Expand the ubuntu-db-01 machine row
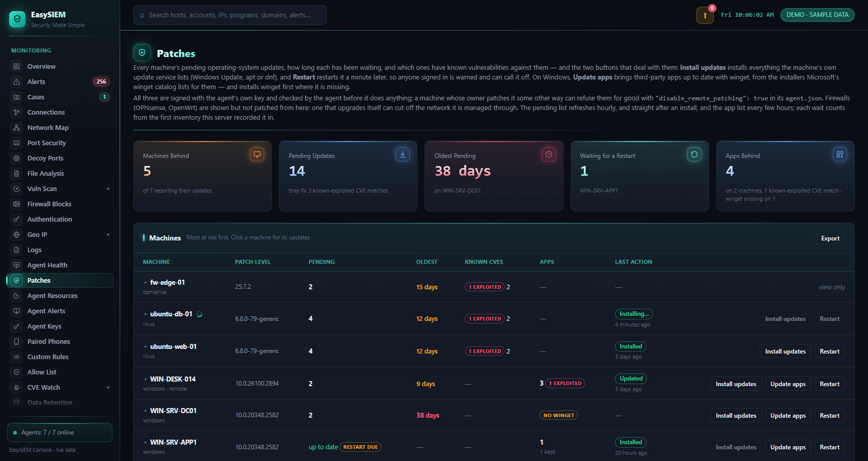The width and height of the screenshot is (868, 461). coord(146,314)
